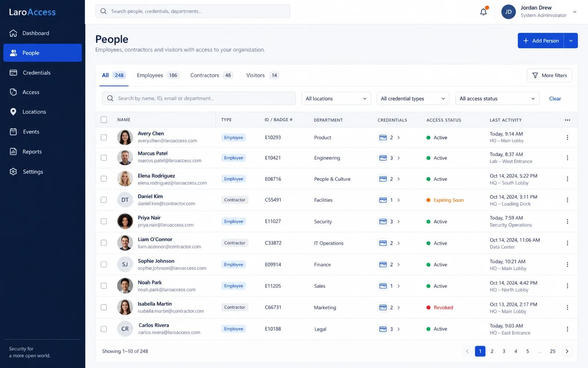The width and height of the screenshot is (588, 368).
Task: Click the search by name or ID field
Action: point(199,98)
